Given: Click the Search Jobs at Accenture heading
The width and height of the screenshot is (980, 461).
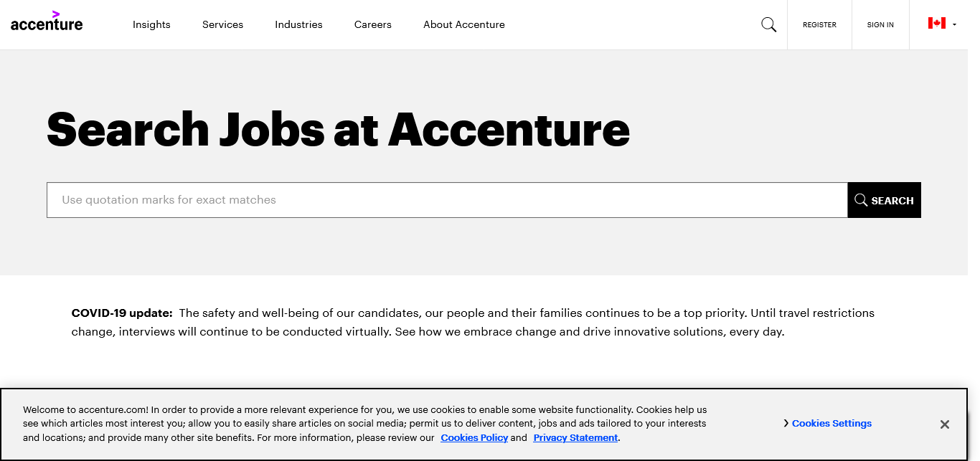Looking at the screenshot, I should pos(338,130).
